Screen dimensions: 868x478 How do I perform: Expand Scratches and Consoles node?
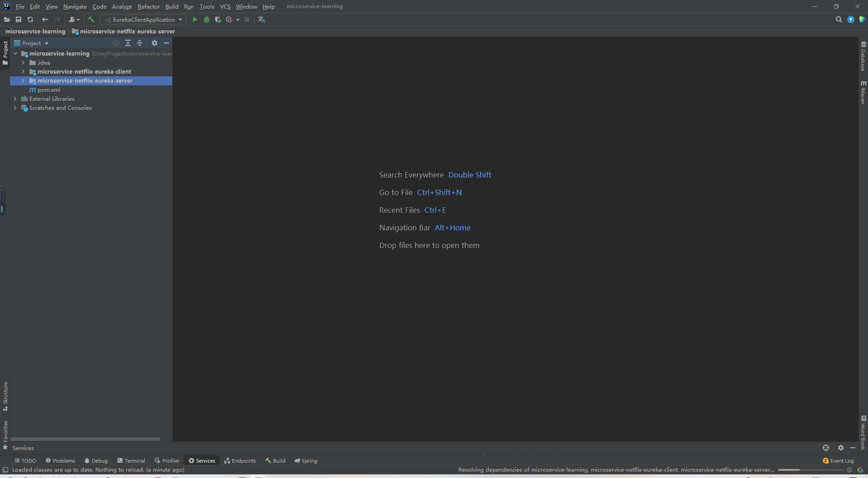tap(15, 108)
